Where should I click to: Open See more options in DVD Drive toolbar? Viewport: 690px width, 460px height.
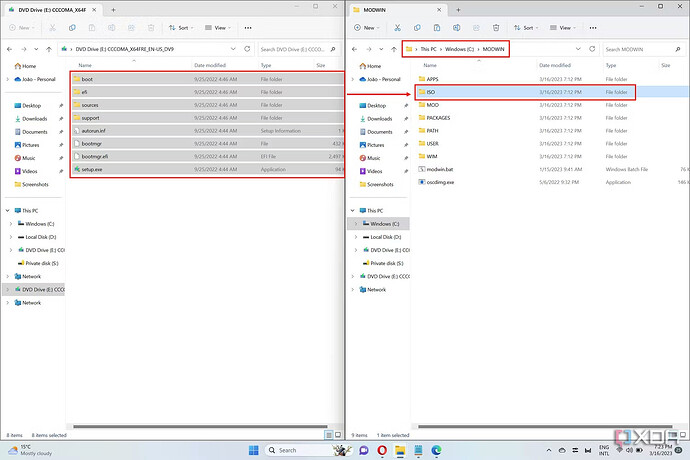pos(248,28)
